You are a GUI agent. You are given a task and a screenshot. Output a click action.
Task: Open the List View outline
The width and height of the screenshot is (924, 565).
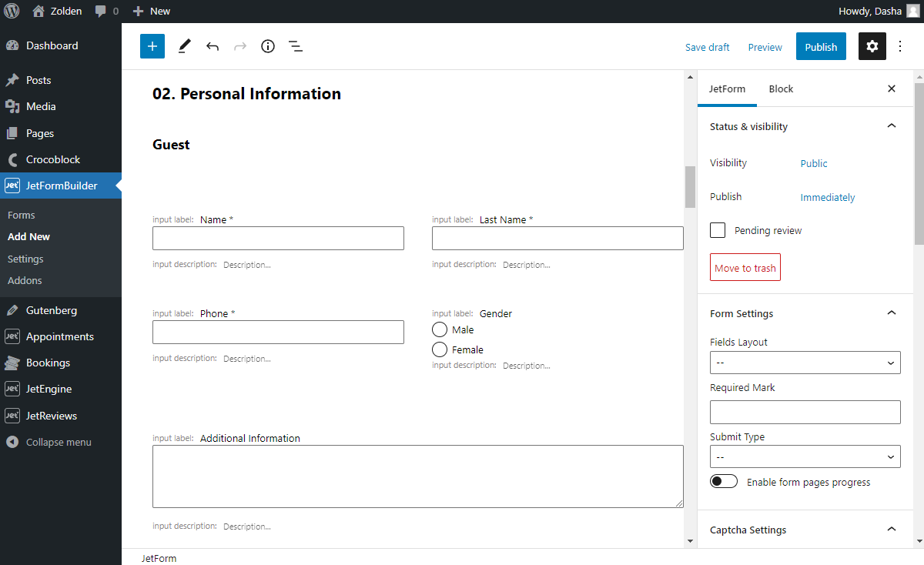[295, 46]
